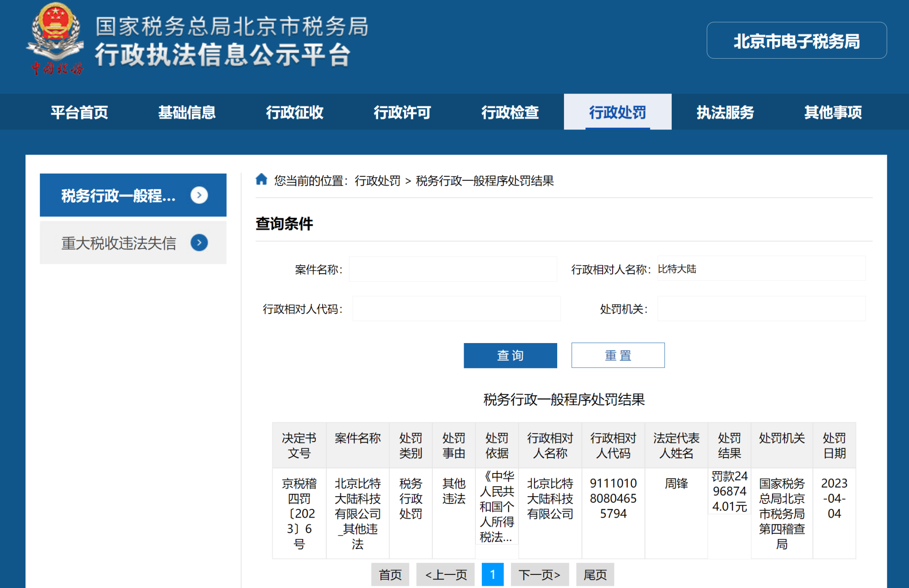Open the 执法服务 navigation section

coord(724,112)
